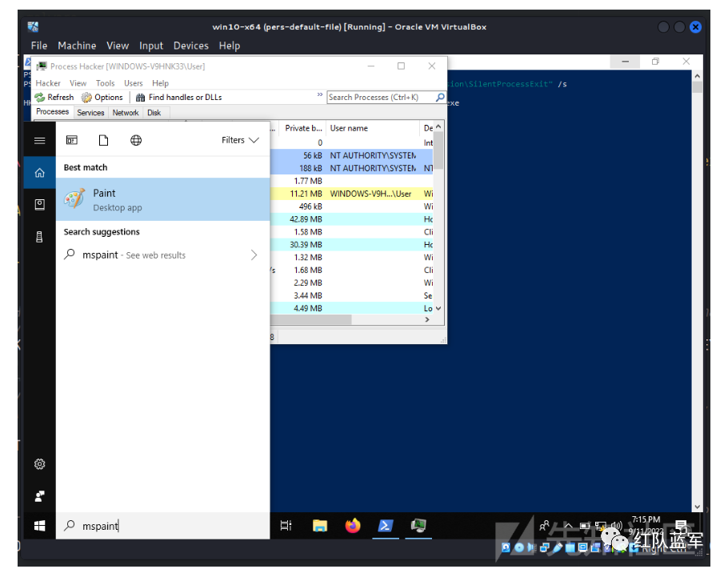
Task: Select the 188 kB NT AUTHORITY\SYSTEM row
Action: click(351, 168)
